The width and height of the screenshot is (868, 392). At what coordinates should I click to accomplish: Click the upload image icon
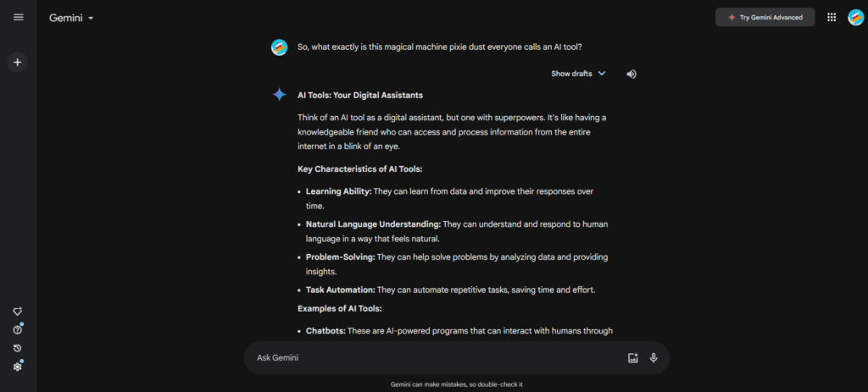pos(632,358)
